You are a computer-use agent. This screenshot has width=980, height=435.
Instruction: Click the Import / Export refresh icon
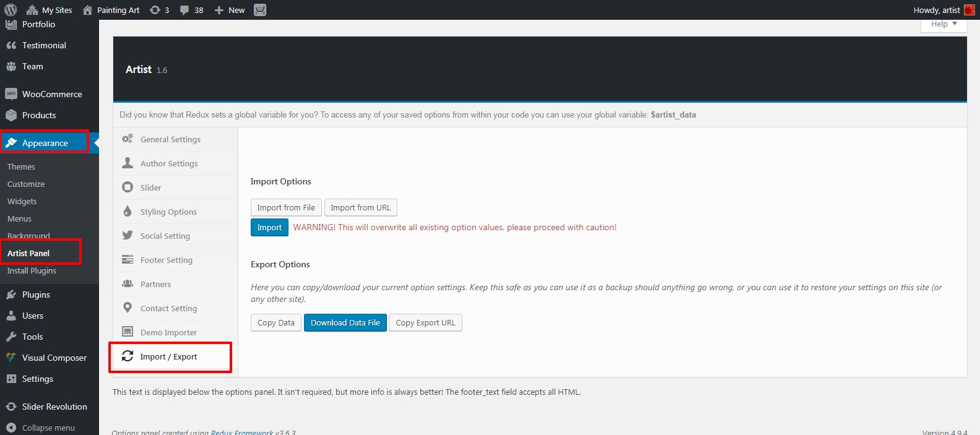(128, 356)
